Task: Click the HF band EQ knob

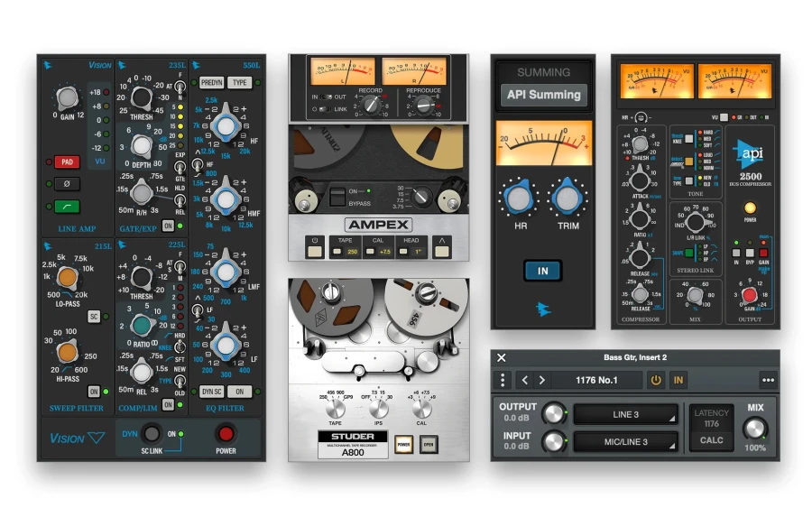Action: click(x=226, y=125)
